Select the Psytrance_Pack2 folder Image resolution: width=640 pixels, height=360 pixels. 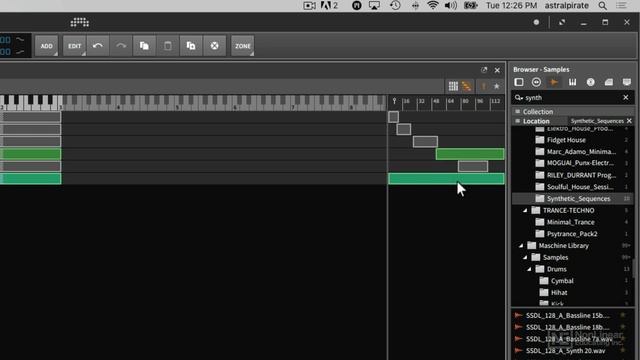pos(573,234)
